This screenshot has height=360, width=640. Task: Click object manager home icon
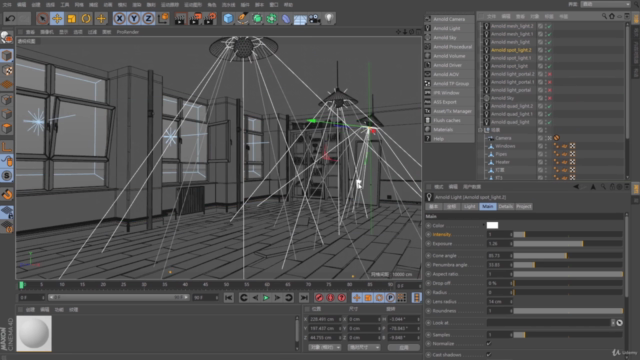click(612, 16)
